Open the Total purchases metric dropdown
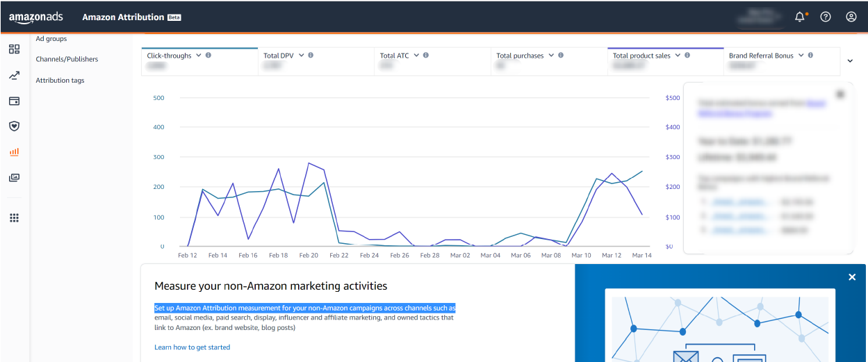This screenshot has height=362, width=868. tap(551, 55)
